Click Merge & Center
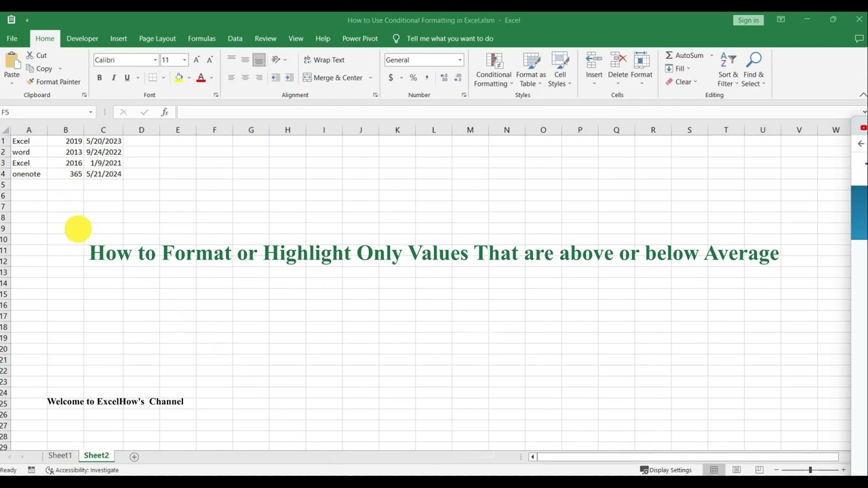Screen dimensions: 868x488 pyautogui.click(x=332, y=78)
